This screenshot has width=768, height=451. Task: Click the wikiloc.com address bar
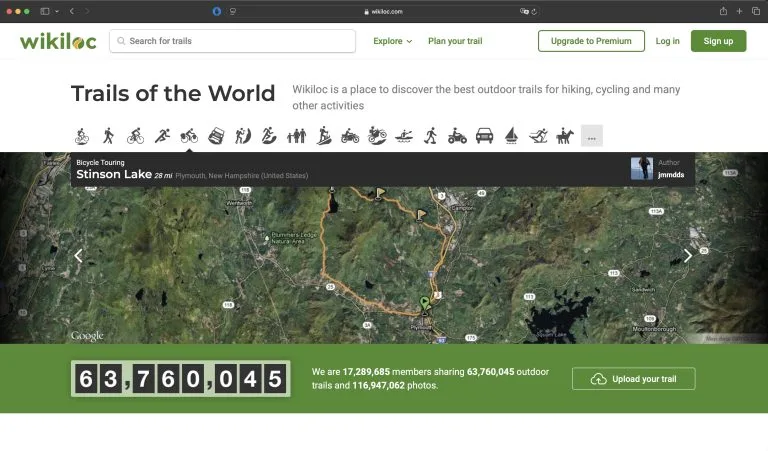pyautogui.click(x=383, y=12)
